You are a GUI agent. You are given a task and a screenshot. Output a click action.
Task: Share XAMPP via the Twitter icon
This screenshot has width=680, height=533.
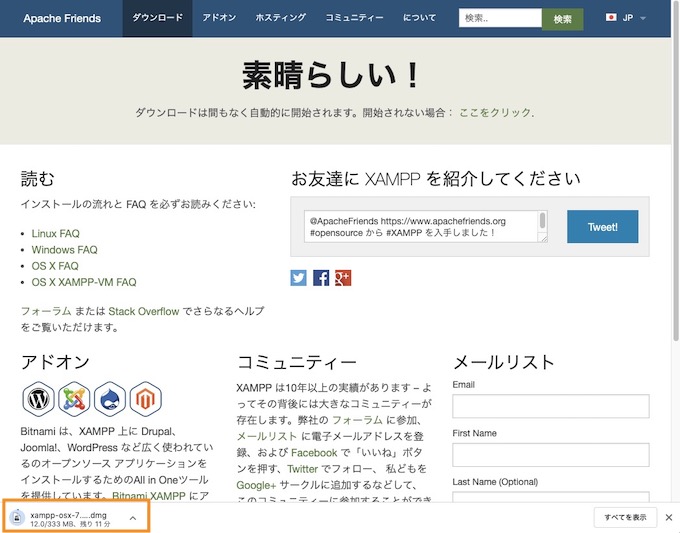(x=298, y=278)
